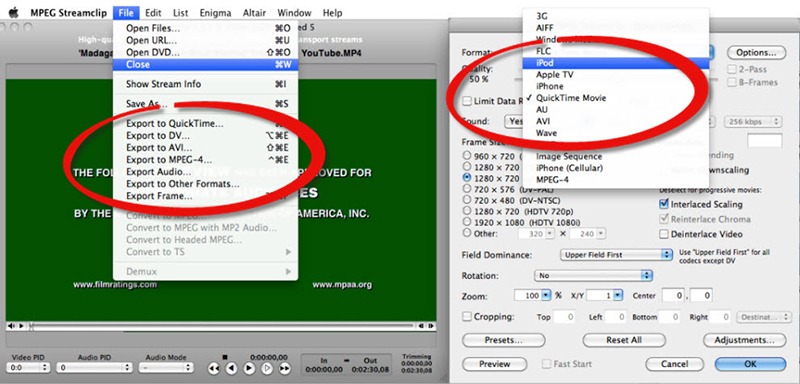Image resolution: width=800 pixels, height=384 pixels.
Task: Click the slow-motion outlined play button
Action: (267, 368)
